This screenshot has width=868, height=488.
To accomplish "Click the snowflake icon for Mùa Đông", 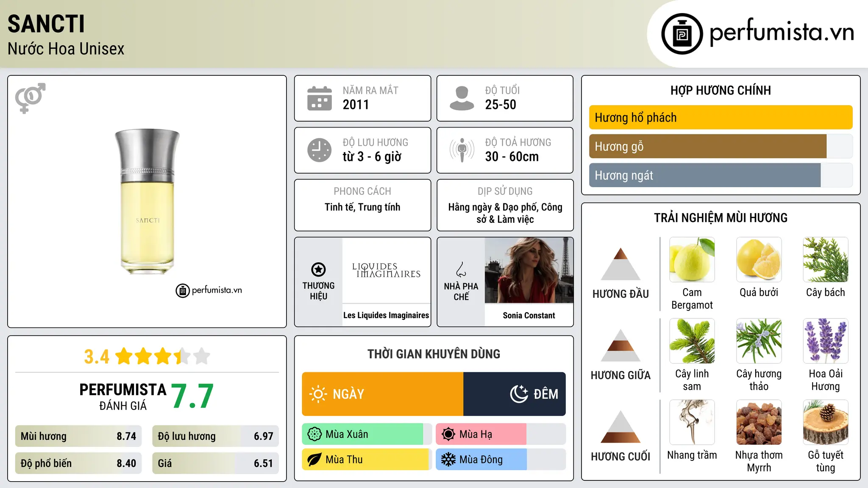I will click(x=448, y=460).
